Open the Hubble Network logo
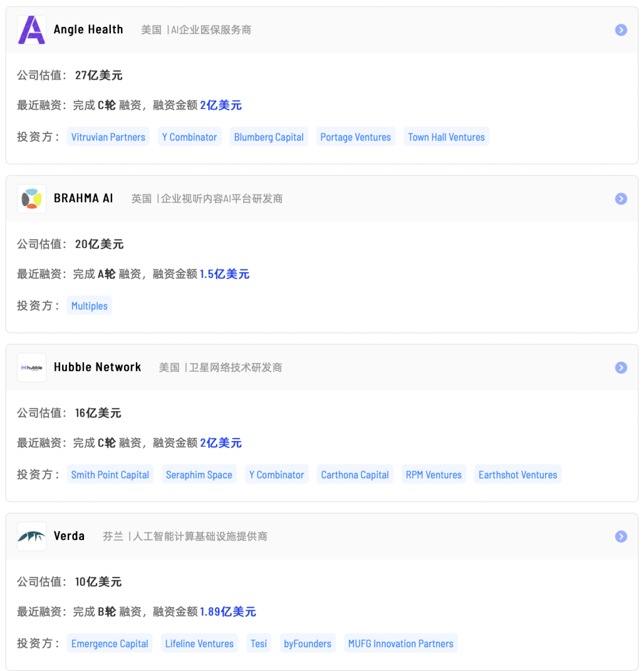Image resolution: width=644 pixels, height=671 pixels. click(32, 368)
